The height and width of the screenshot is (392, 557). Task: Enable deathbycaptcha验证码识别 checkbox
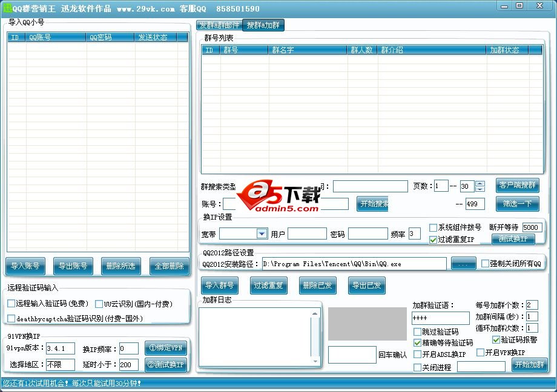click(12, 318)
